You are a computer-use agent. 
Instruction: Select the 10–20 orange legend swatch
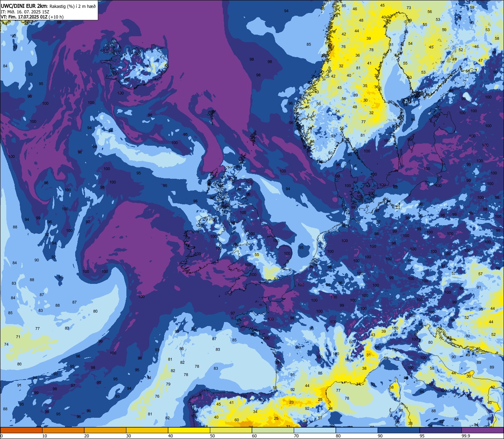click(63, 430)
